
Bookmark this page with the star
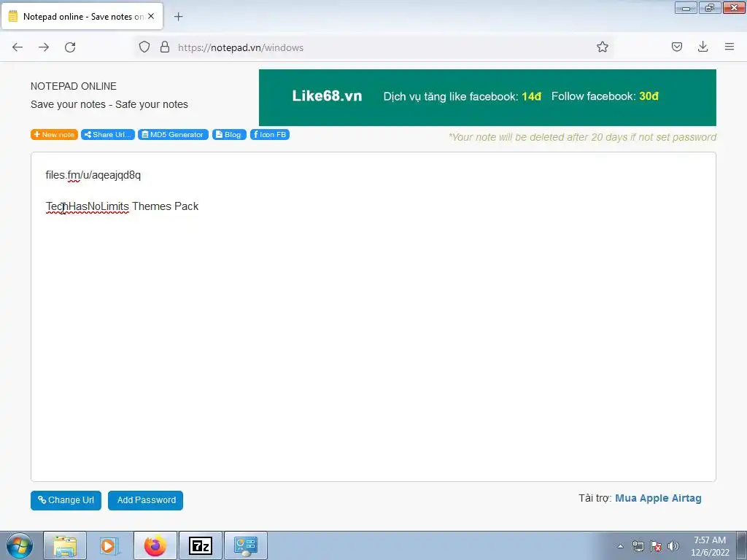click(x=602, y=47)
